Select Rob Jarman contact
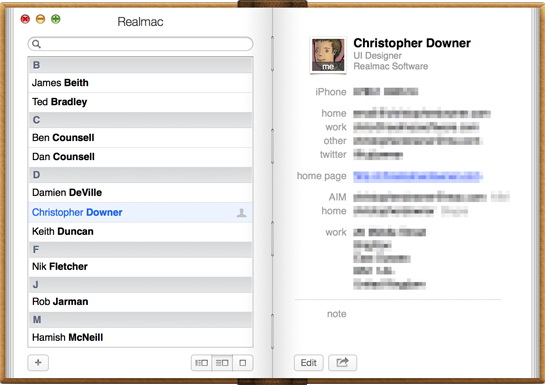The width and height of the screenshot is (545, 385). pos(140,302)
